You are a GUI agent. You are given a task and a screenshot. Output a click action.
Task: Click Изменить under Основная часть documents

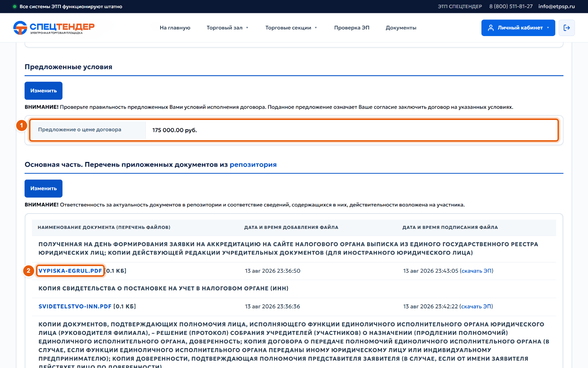(43, 188)
